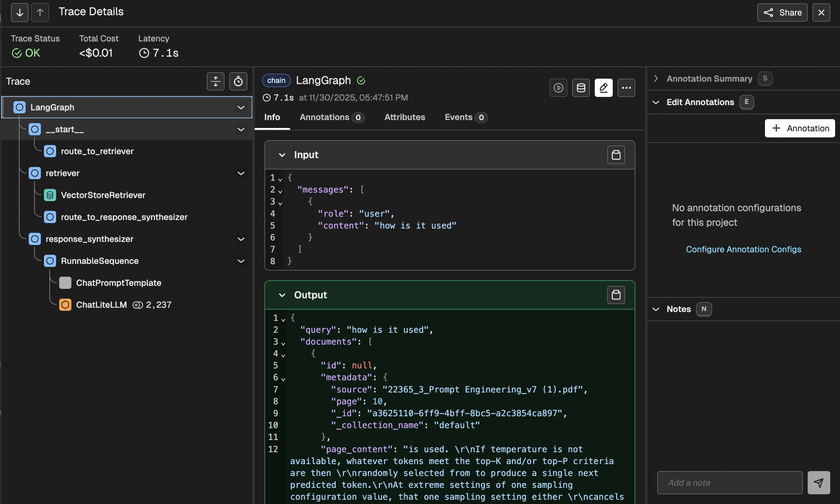Toggle the trace timing stopwatch icon
The image size is (840, 504).
click(x=238, y=81)
